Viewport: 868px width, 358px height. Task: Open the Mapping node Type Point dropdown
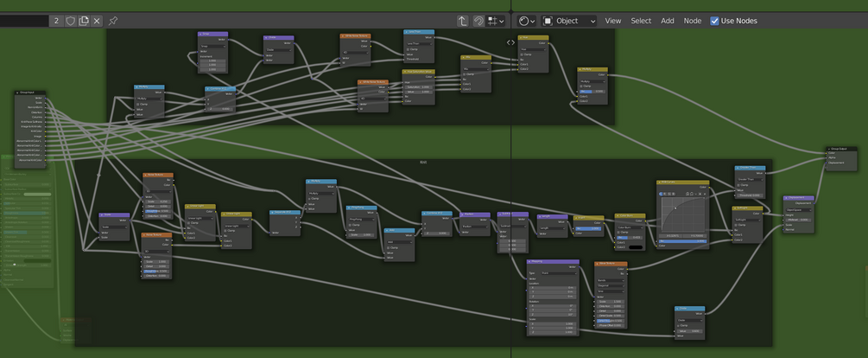click(558, 273)
